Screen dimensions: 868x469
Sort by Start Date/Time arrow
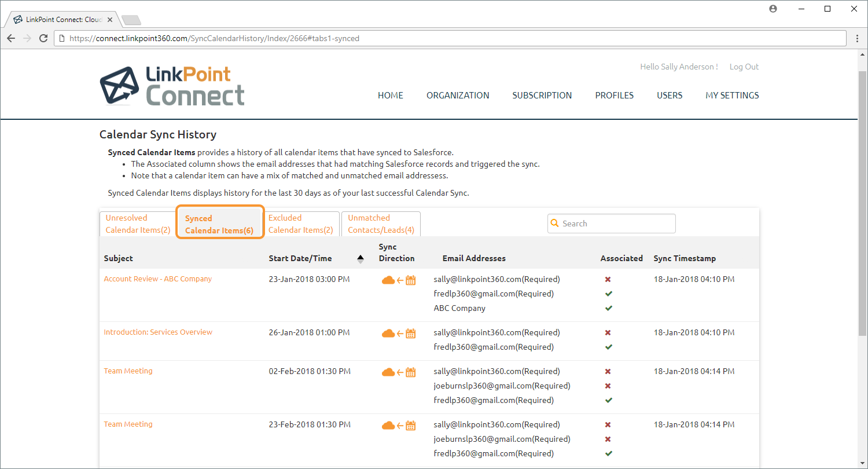tap(361, 259)
